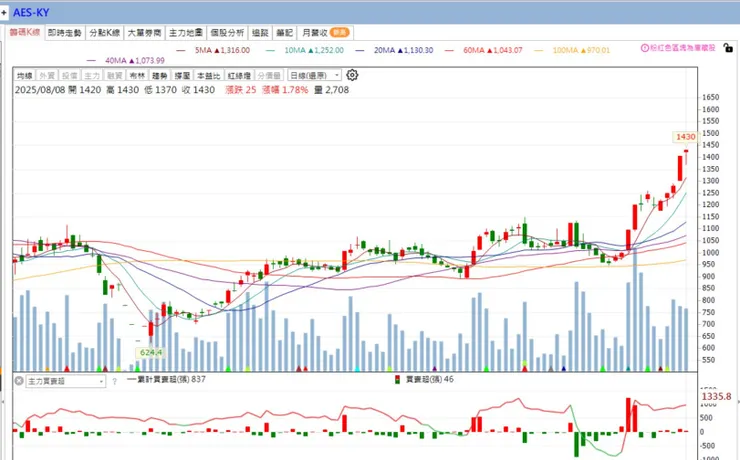Toggle the 主力 overlay button

(x=92, y=75)
